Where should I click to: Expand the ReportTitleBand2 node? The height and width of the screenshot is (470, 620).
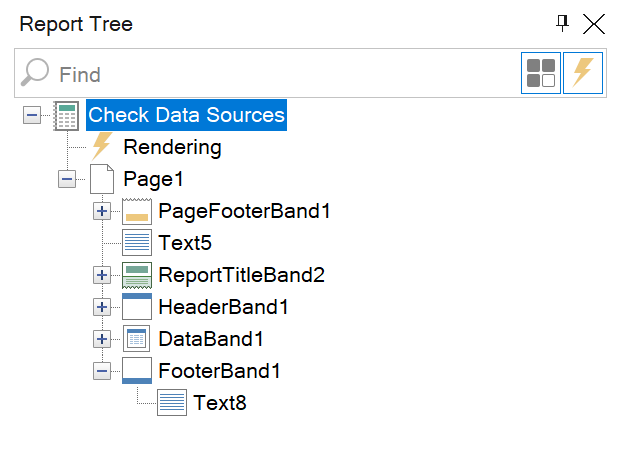coord(102,275)
